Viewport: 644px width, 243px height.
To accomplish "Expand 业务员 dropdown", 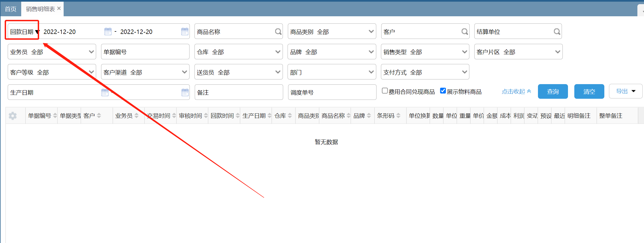I will 52,52.
